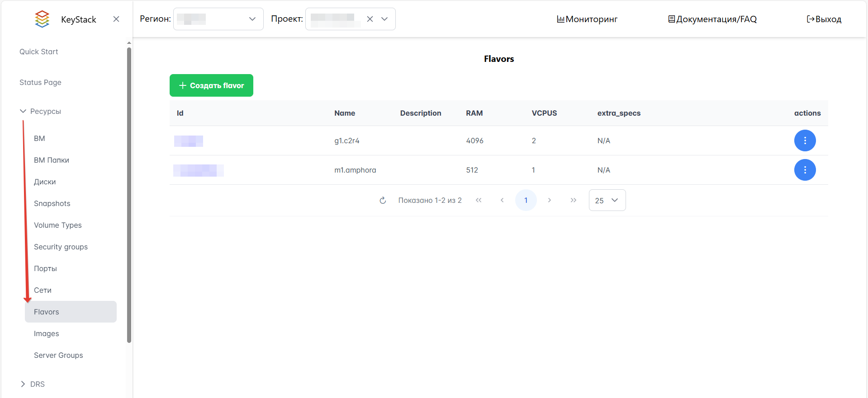Expand the DRS section

[23, 384]
